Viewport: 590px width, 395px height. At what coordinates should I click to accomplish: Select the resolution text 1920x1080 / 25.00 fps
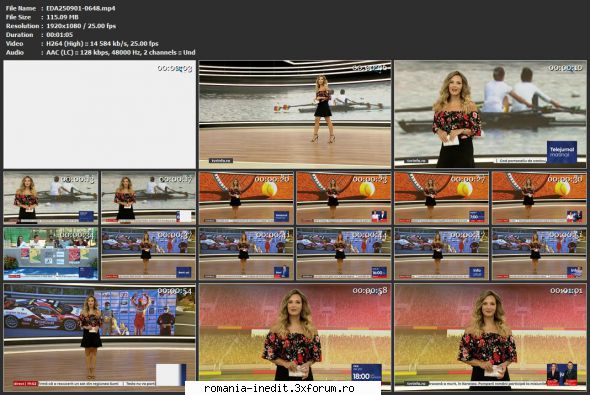click(x=81, y=26)
